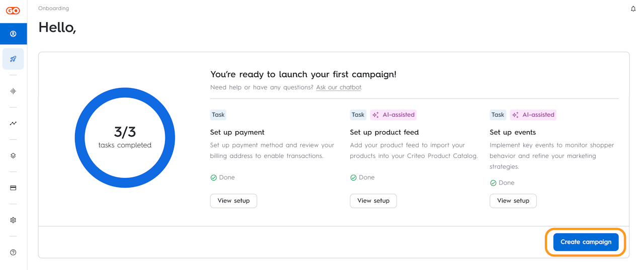The width and height of the screenshot is (644, 270).
Task: Open the help question mark icon
Action: [x=13, y=252]
